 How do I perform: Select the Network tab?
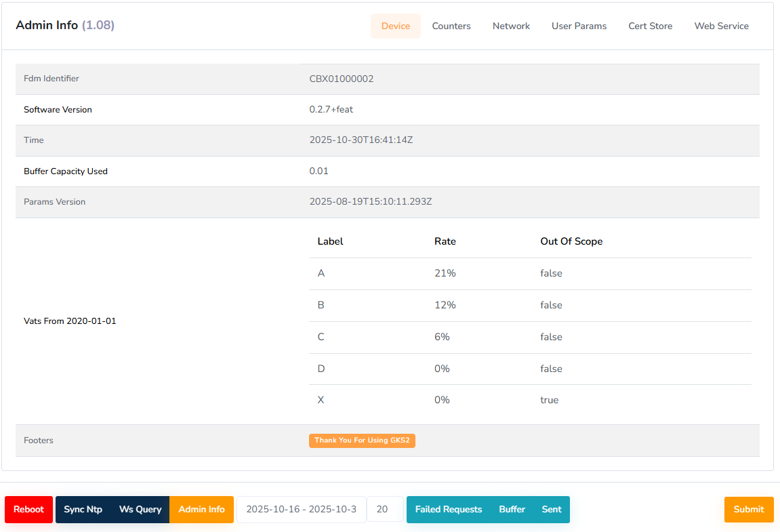pyautogui.click(x=511, y=26)
